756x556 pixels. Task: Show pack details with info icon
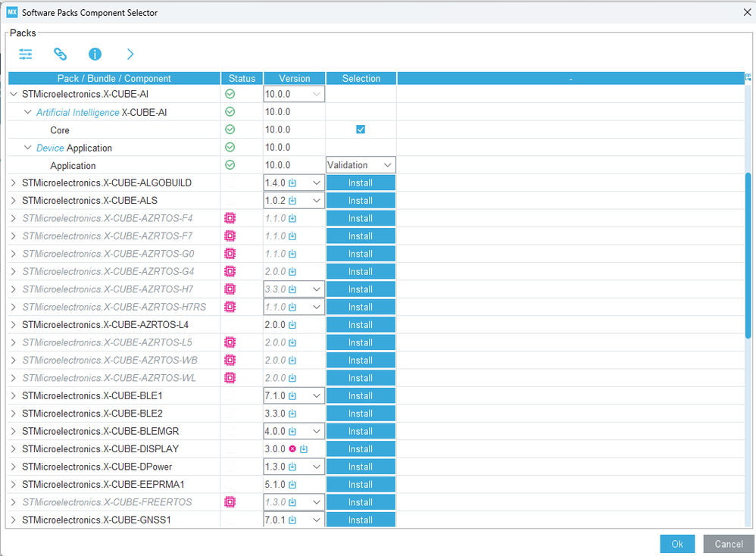tap(95, 54)
